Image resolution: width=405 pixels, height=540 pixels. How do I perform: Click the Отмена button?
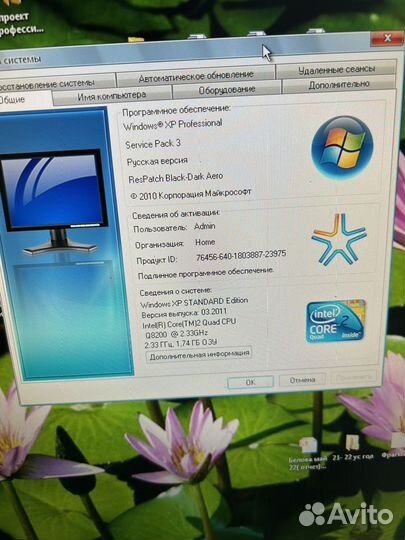tap(302, 380)
